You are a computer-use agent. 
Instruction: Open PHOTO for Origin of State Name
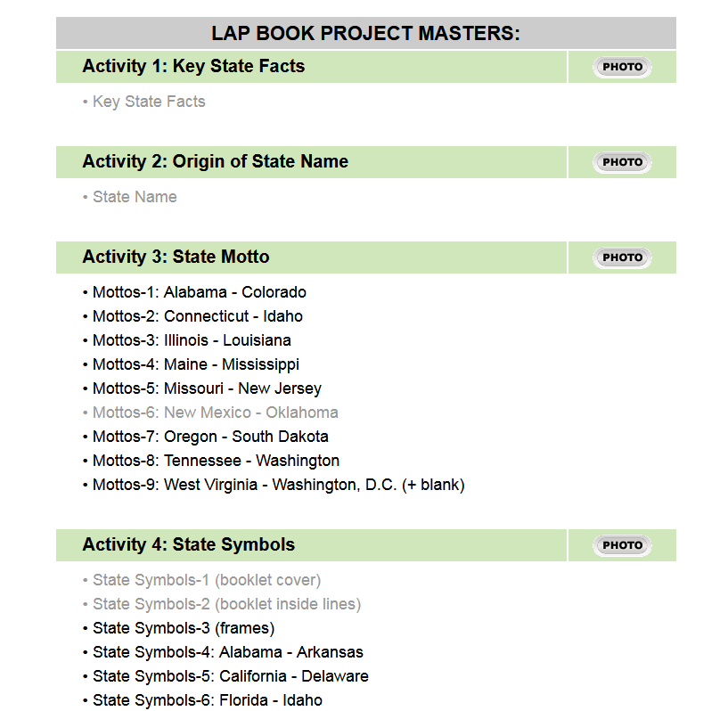point(622,162)
